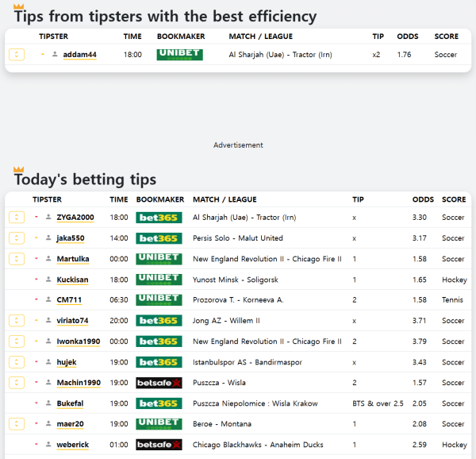This screenshot has height=459, width=476.
Task: Open tipster profile Martulka
Action: point(73,259)
